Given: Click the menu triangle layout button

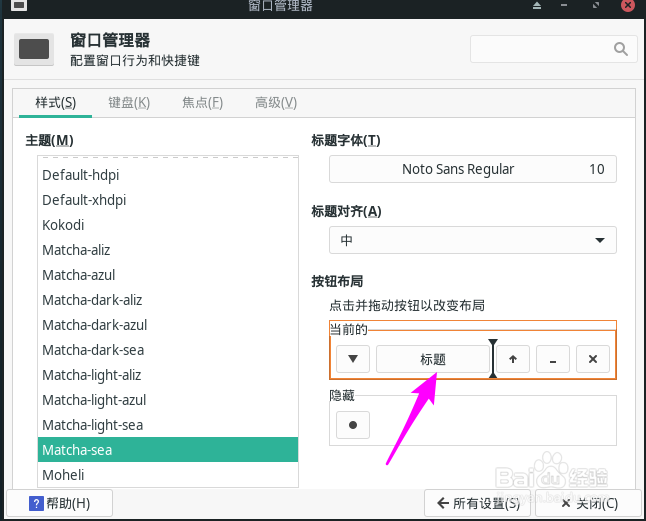Looking at the screenshot, I should point(353,359).
